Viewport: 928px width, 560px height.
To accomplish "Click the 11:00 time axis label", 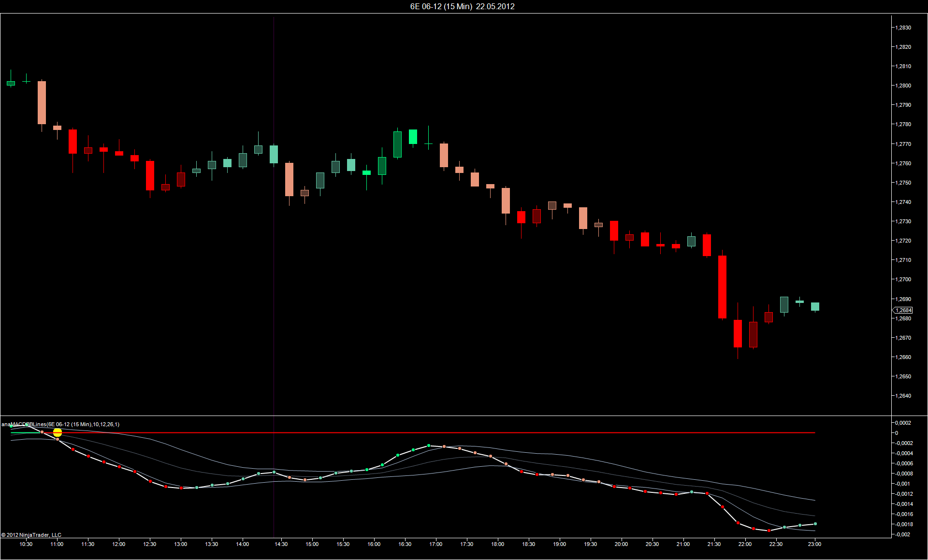I will tap(57, 544).
